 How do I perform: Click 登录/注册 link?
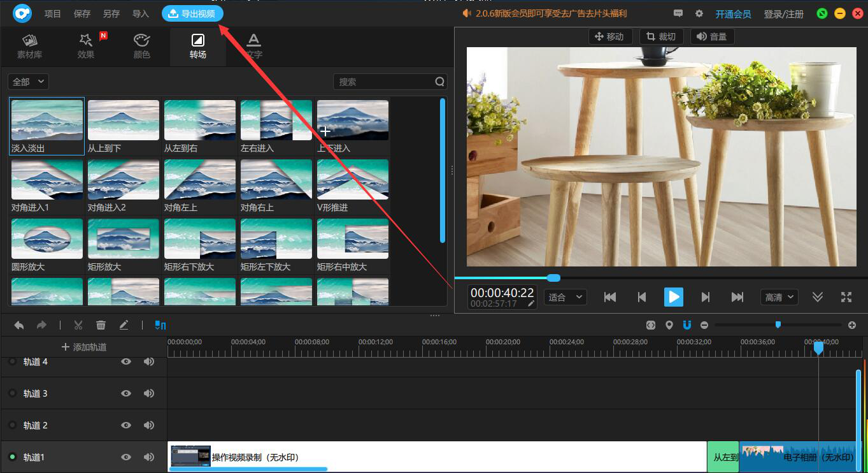click(x=784, y=14)
